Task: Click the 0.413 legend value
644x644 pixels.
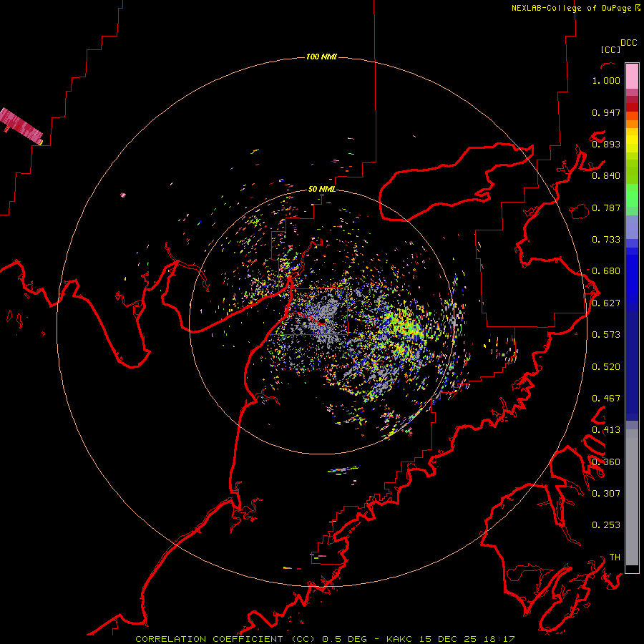Action: 606,430
